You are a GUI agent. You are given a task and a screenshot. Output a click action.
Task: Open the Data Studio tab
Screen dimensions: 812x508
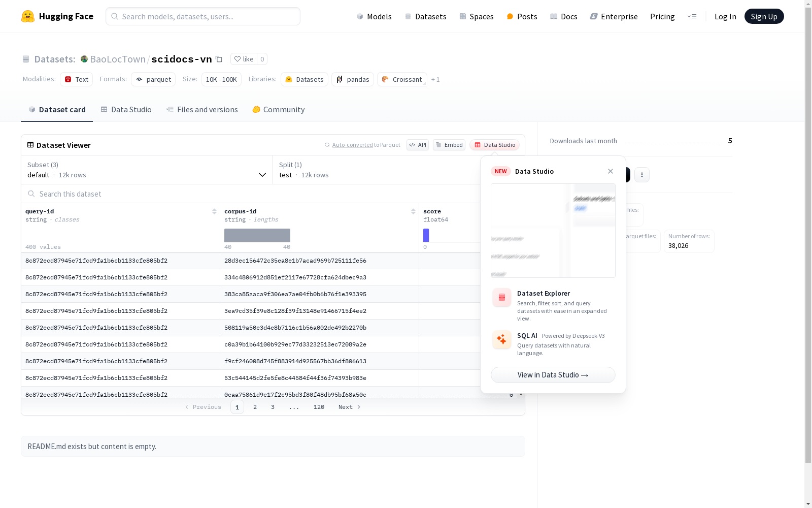tap(126, 110)
